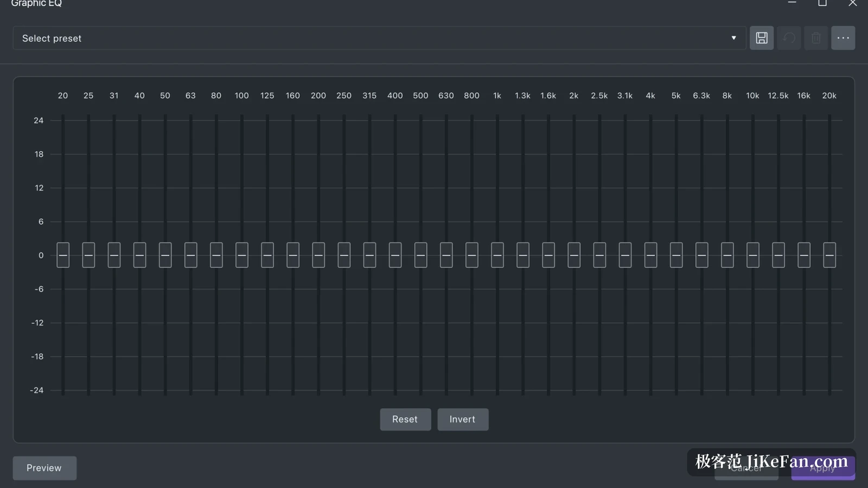The width and height of the screenshot is (868, 488).
Task: Click the 500 Hz band slider handle
Action: pos(420,255)
